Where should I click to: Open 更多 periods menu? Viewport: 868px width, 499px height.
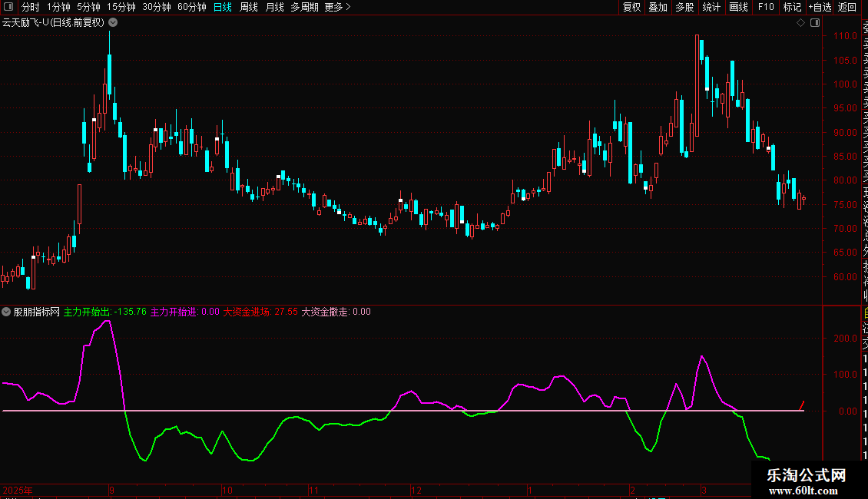[338, 7]
